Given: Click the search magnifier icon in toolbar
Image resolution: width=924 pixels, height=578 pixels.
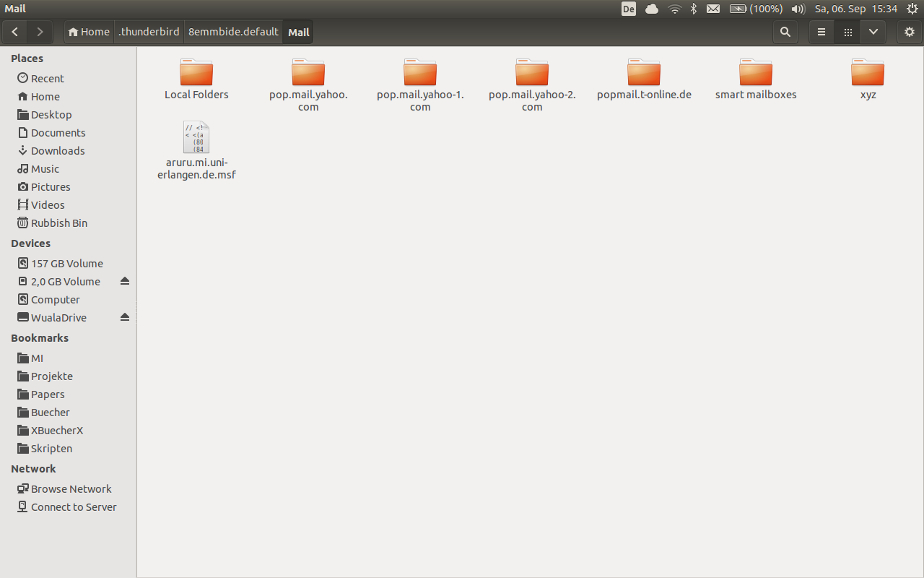Looking at the screenshot, I should tap(785, 32).
